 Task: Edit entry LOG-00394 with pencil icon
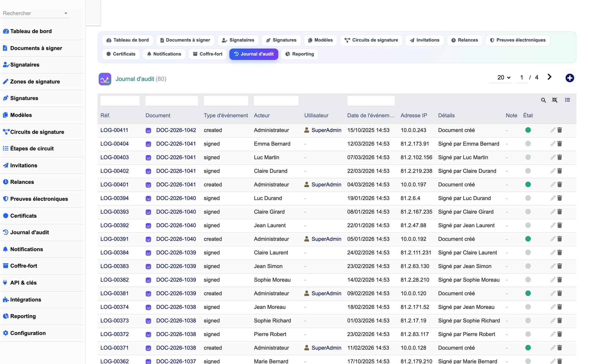click(553, 198)
